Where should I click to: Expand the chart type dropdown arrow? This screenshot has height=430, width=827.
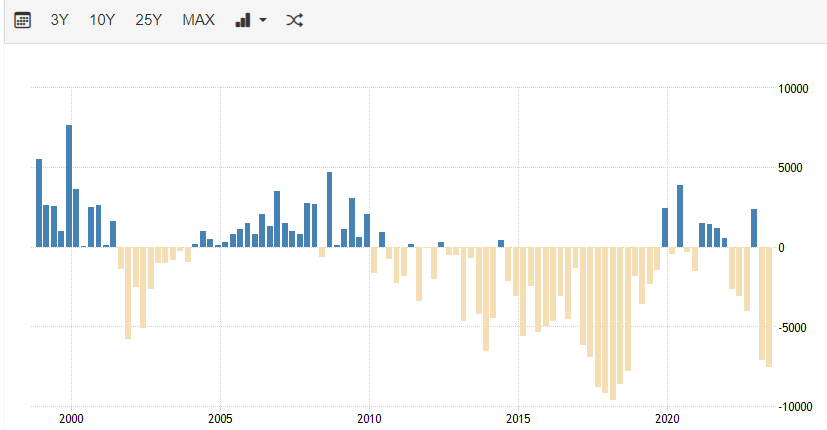pos(262,21)
